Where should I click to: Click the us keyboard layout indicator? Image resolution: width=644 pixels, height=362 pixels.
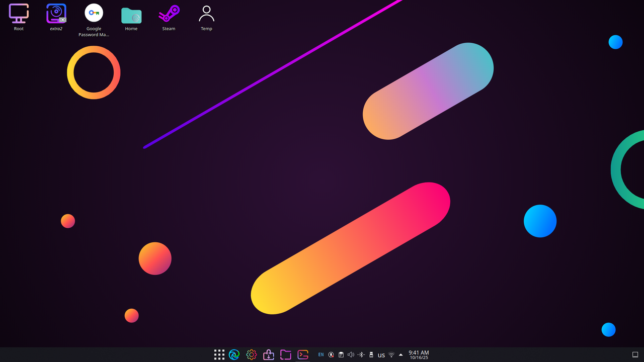381,355
